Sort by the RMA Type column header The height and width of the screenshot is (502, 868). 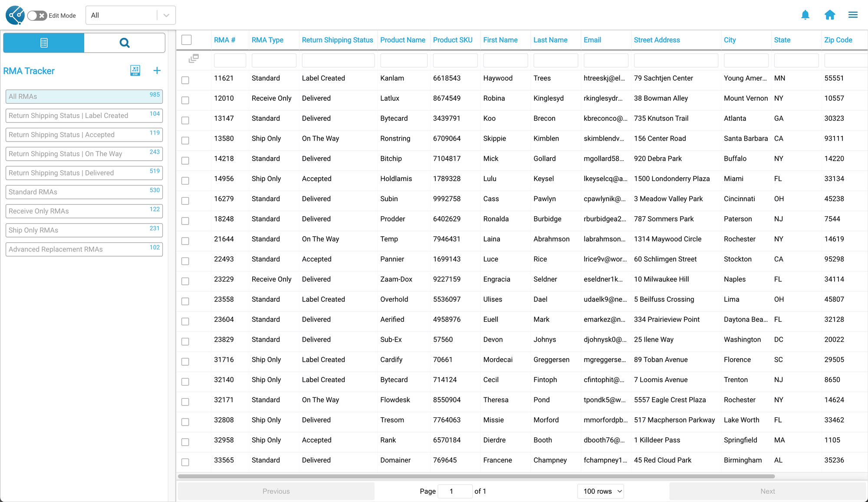coord(267,40)
